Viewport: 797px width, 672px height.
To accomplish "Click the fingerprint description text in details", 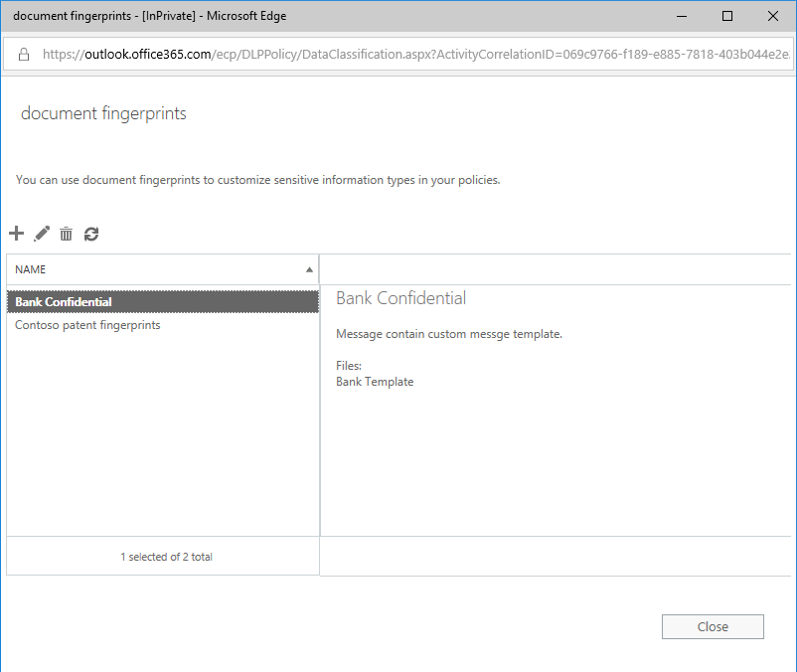I will coord(449,334).
